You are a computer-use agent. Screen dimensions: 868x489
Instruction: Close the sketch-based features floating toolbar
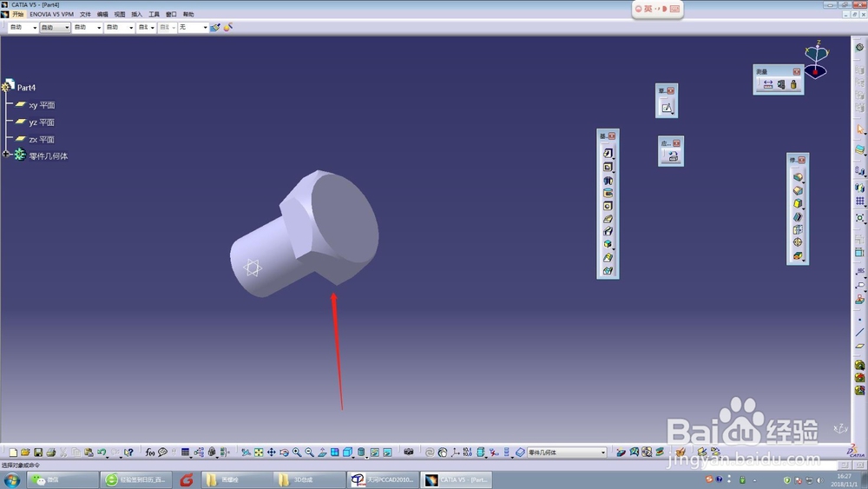pyautogui.click(x=612, y=135)
